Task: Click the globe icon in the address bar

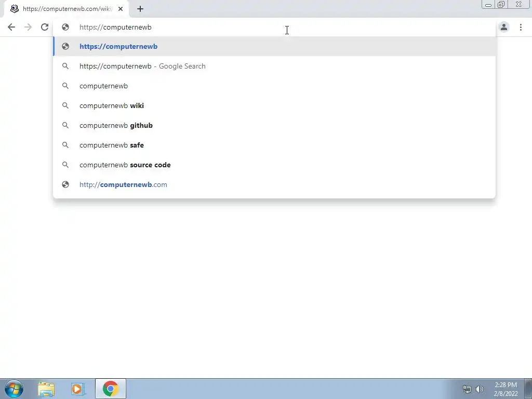Action: (x=65, y=27)
